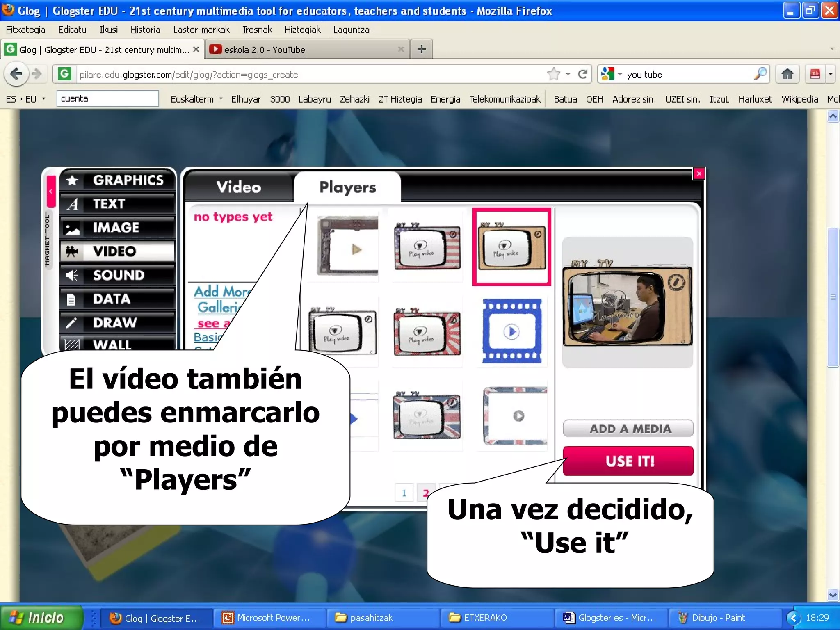Reload the current page

coord(582,74)
